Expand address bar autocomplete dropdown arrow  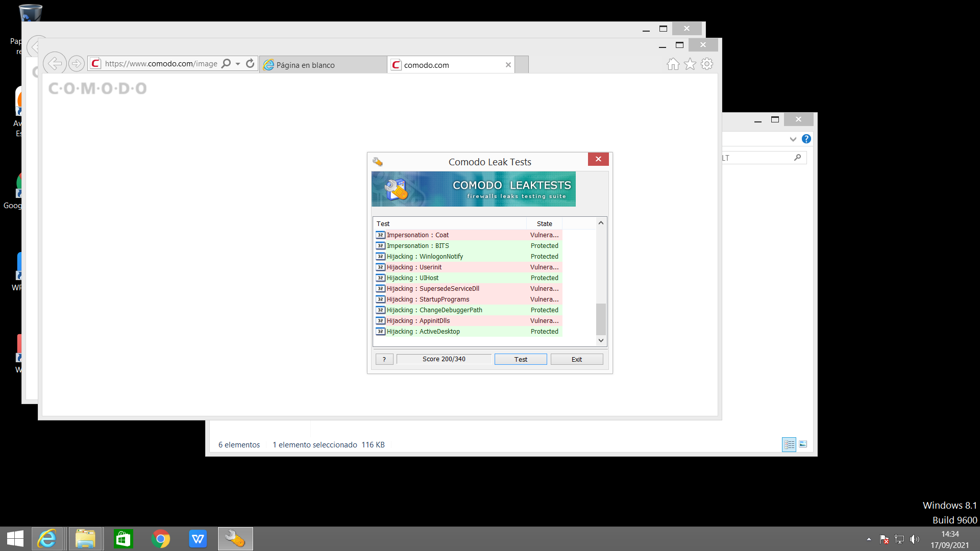coord(238,64)
